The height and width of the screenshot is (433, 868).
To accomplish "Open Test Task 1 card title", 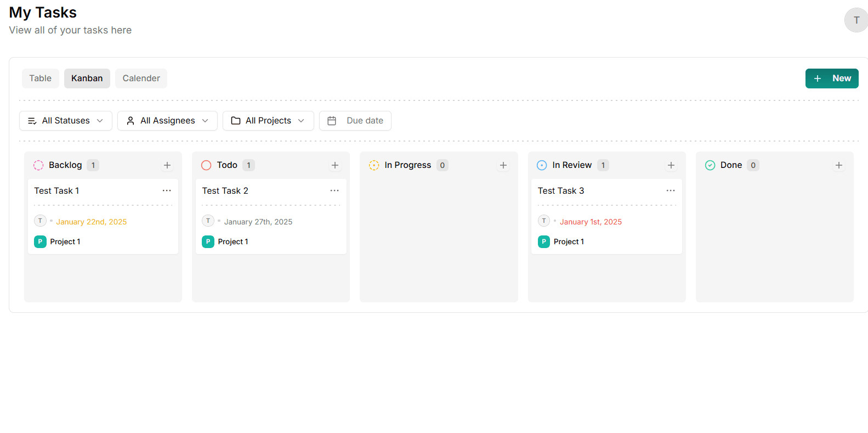I will point(56,190).
